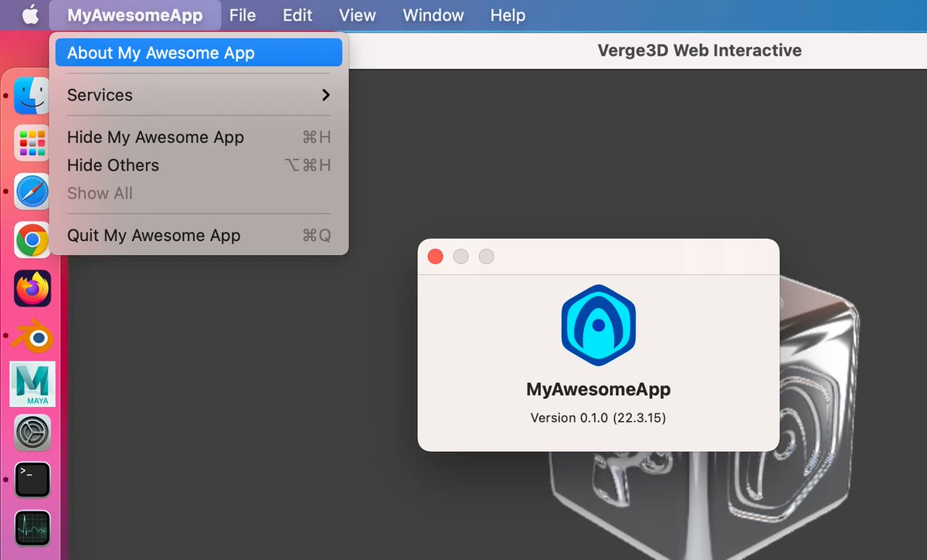927x560 pixels.
Task: Expand the Services submenu
Action: [x=199, y=95]
